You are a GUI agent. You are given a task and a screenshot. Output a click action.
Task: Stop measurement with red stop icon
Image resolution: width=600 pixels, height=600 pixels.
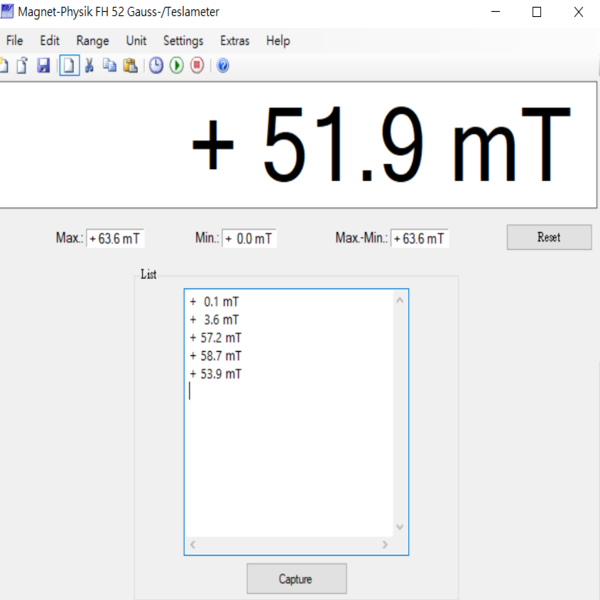(197, 66)
